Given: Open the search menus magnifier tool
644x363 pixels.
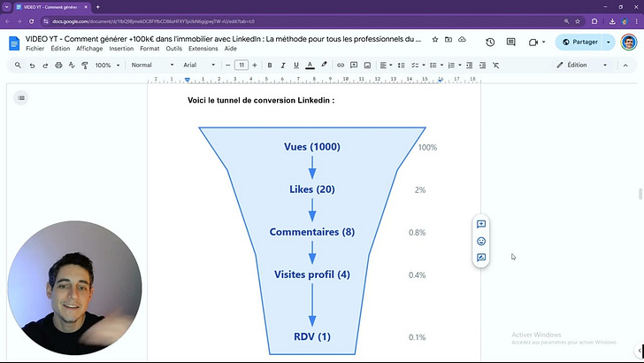Looking at the screenshot, I should click(18, 65).
